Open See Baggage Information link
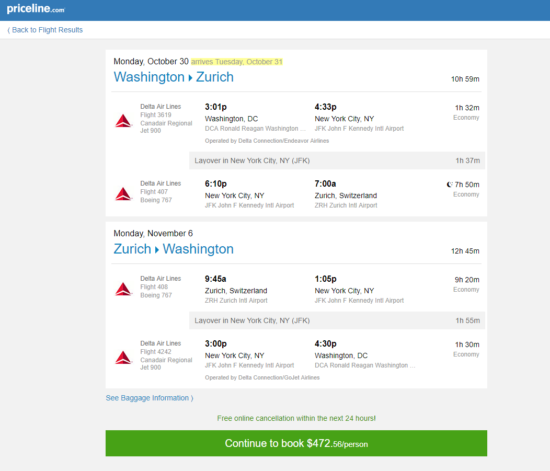This screenshot has width=550, height=471. click(149, 398)
